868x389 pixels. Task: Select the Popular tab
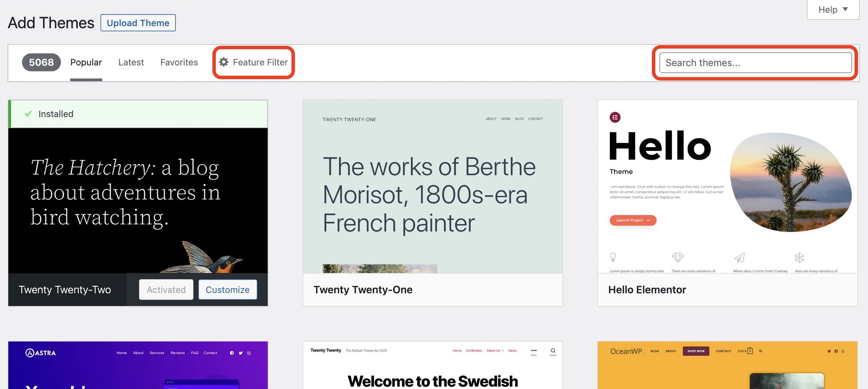coord(86,62)
